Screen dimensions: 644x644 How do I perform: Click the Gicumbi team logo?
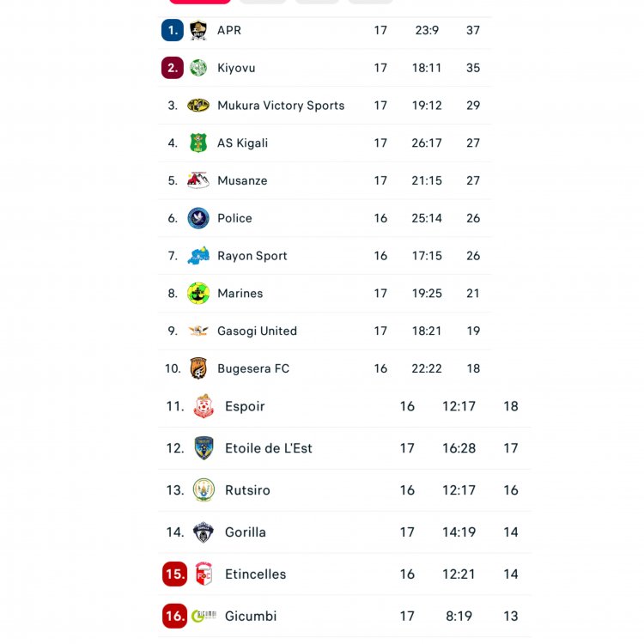(204, 616)
